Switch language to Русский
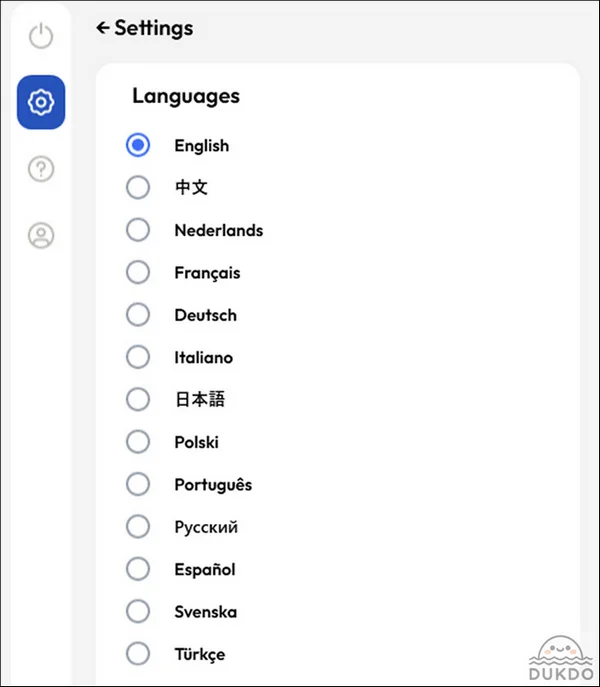 pyautogui.click(x=138, y=527)
